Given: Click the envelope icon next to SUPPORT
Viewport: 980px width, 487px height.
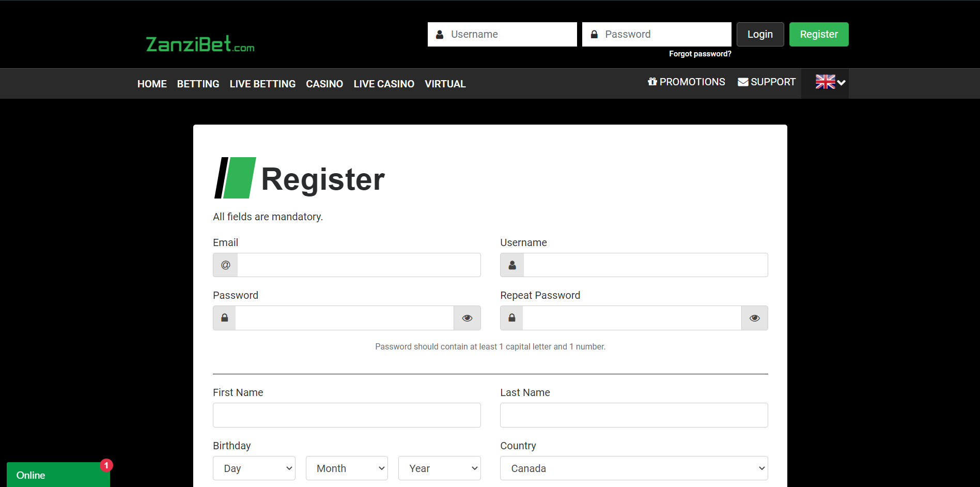Looking at the screenshot, I should (743, 82).
